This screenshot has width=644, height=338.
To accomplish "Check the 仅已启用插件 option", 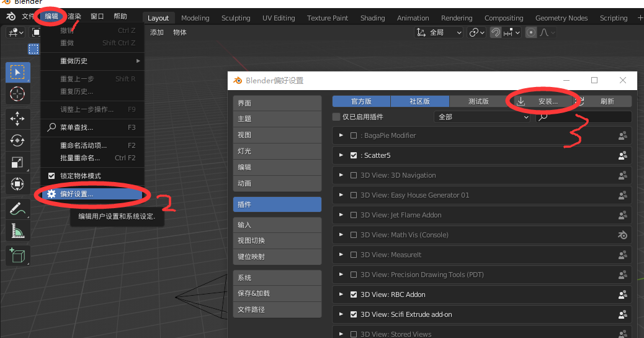I will tap(336, 117).
